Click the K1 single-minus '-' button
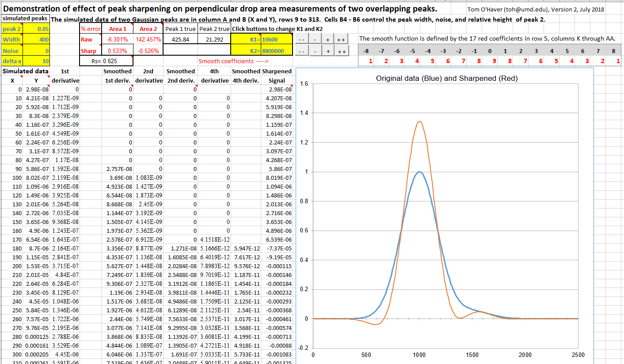624x364 pixels. click(x=314, y=40)
